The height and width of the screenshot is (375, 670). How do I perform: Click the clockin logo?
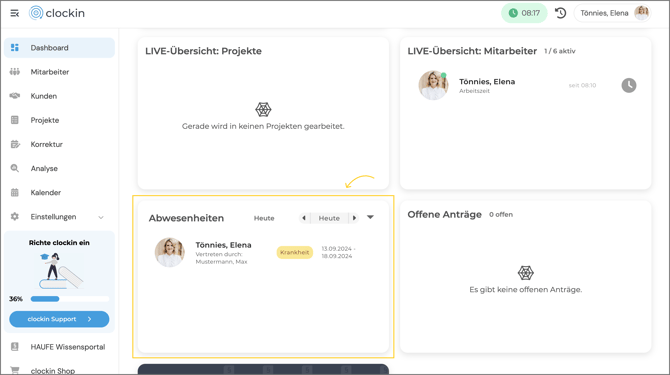pyautogui.click(x=57, y=13)
